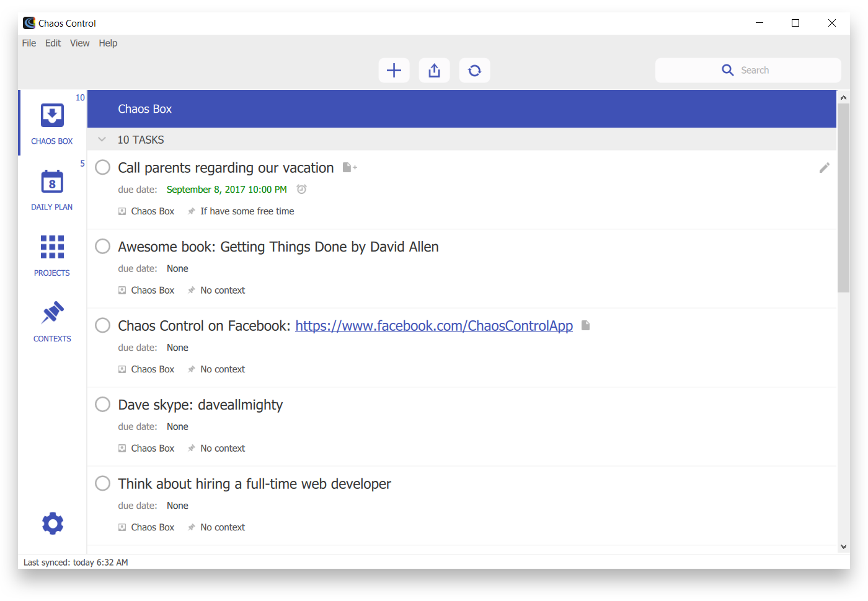Image resolution: width=868 pixels, height=601 pixels.
Task: Click inside the Search field
Action: [748, 71]
